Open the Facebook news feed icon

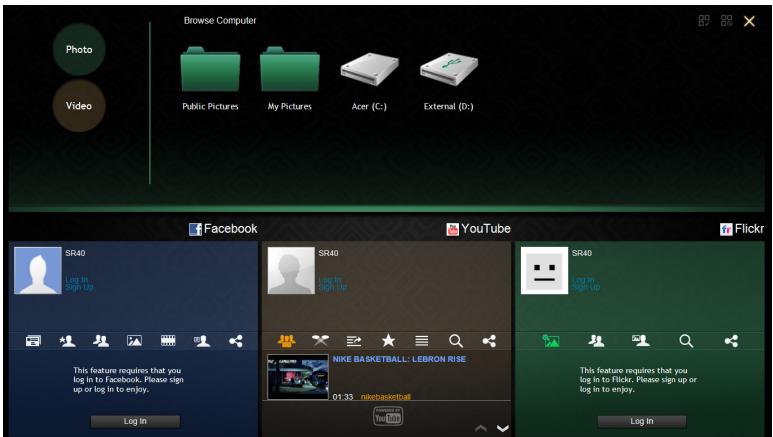pyautogui.click(x=33, y=341)
